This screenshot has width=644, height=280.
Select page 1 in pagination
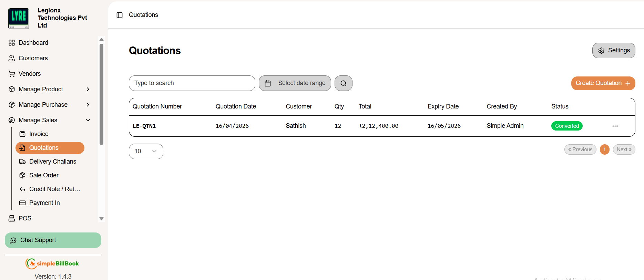605,149
